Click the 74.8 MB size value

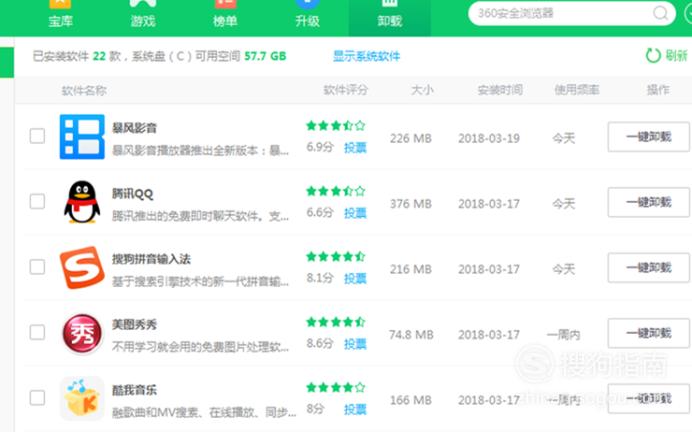[411, 334]
